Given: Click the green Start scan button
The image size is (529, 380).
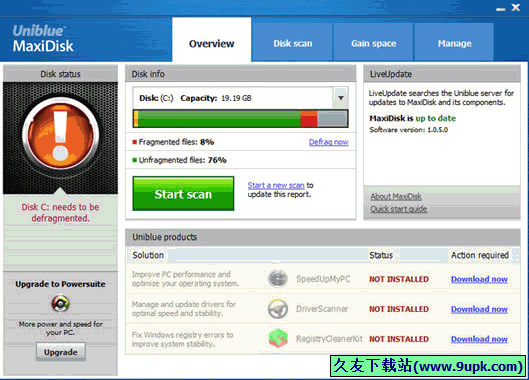Looking at the screenshot, I should tap(183, 194).
